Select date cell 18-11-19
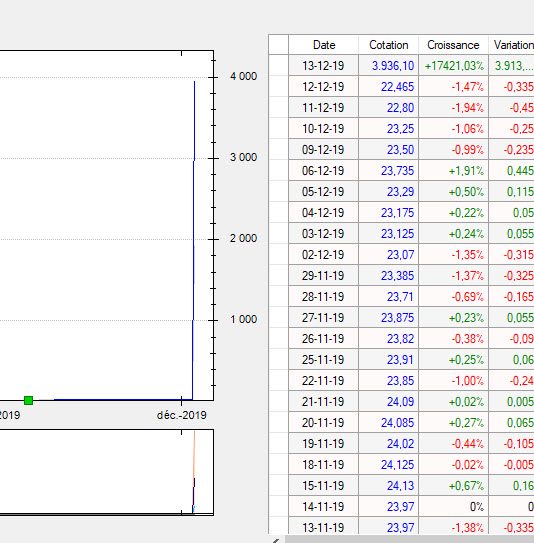The width and height of the screenshot is (534, 543). (323, 464)
